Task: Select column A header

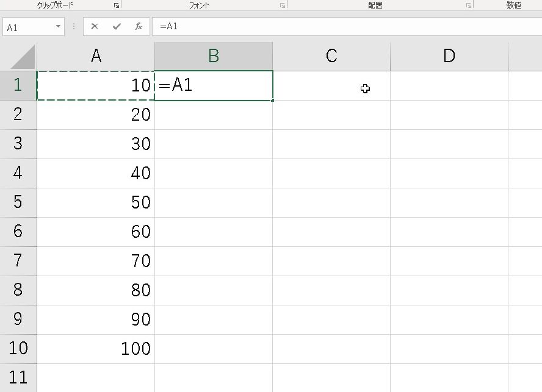Action: 96,56
